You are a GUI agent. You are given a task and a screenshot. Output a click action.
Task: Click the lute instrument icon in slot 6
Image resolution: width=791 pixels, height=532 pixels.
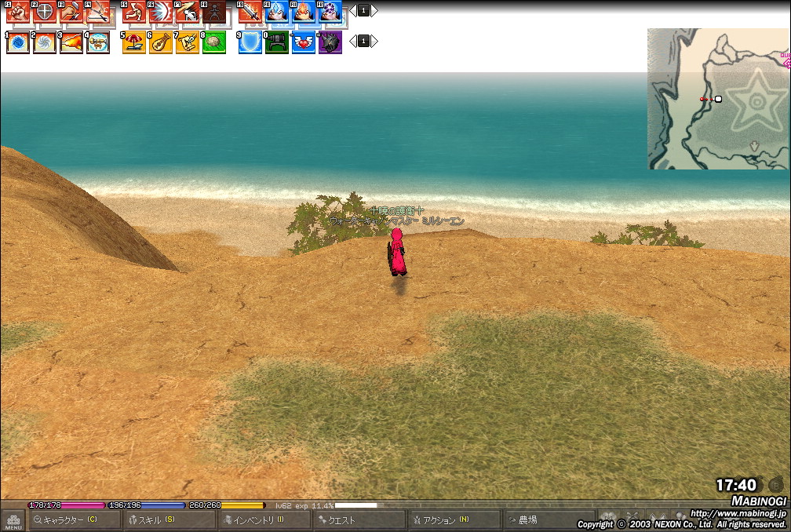coord(160,42)
